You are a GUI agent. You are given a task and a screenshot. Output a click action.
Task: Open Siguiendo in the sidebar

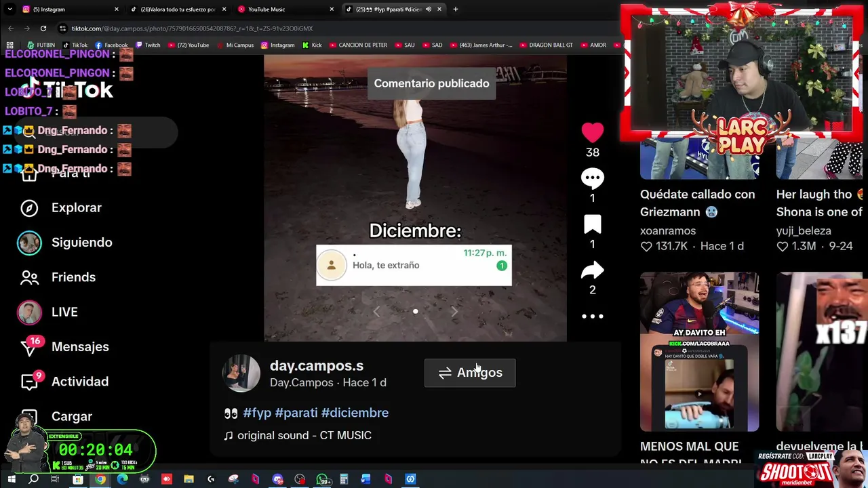coord(81,242)
